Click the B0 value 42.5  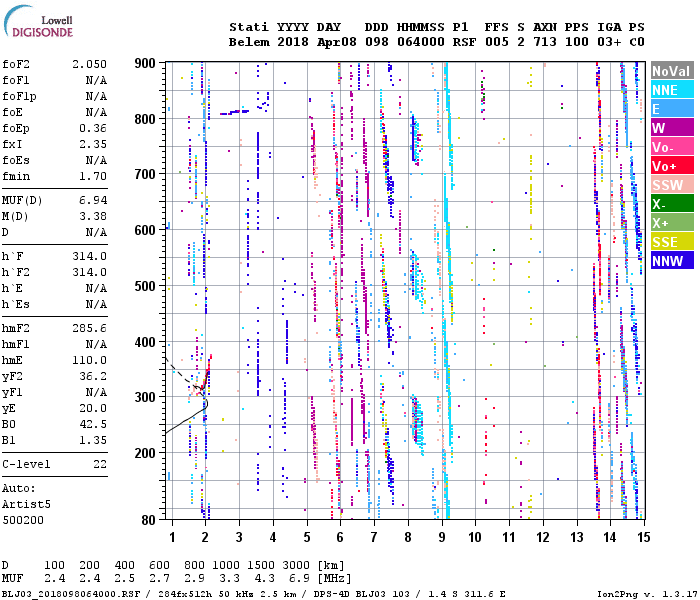(x=93, y=424)
